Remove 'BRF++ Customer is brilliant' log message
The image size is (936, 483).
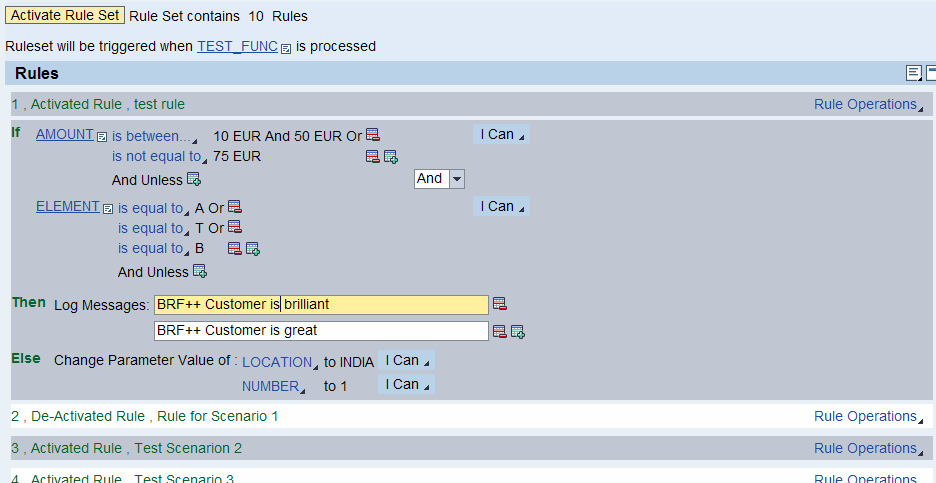point(500,304)
